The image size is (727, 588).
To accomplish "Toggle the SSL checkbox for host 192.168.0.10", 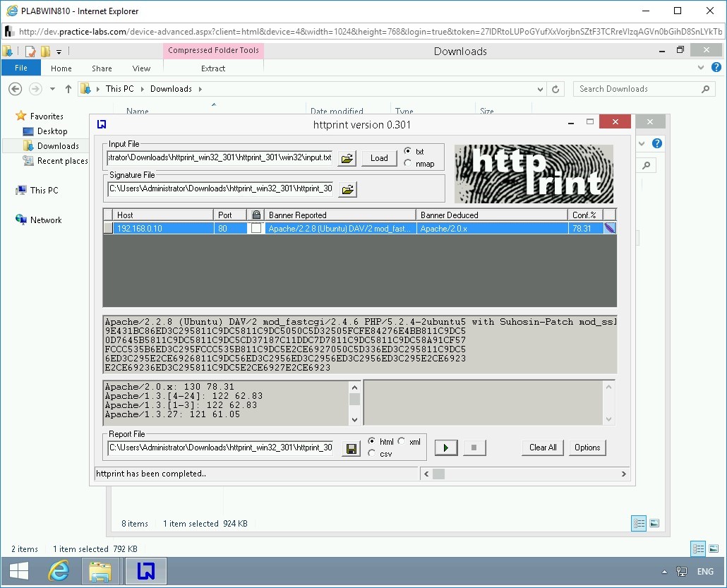I will 256,228.
